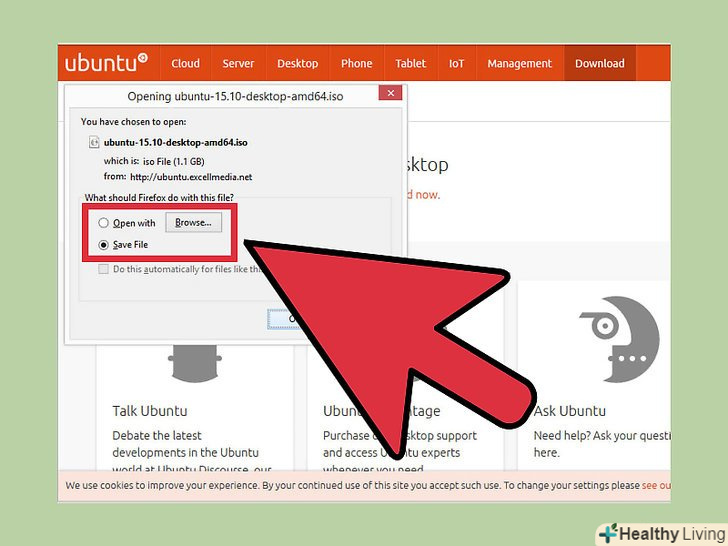Open the Tablet navigation item
728x546 pixels.
(410, 63)
